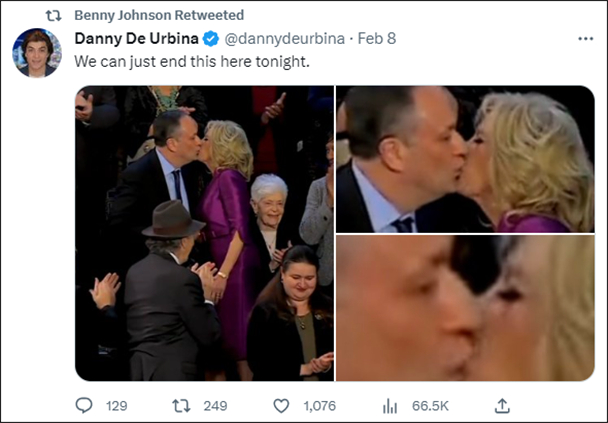This screenshot has height=423, width=608.
Task: Click the 129 replies count
Action: [x=117, y=406]
